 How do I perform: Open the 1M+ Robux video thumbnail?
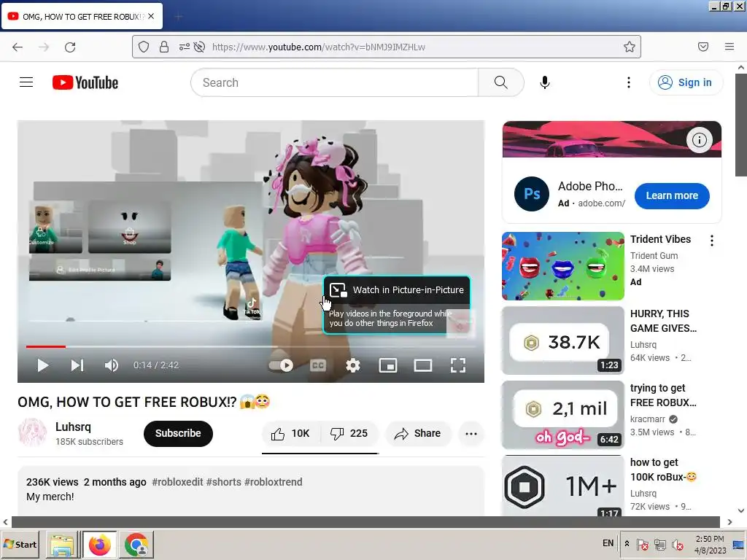(x=562, y=486)
